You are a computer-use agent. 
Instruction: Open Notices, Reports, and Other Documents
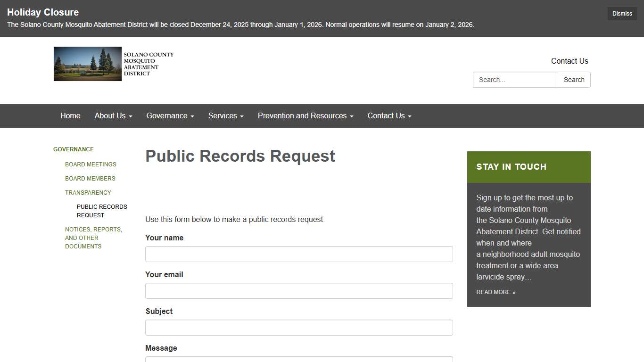pyautogui.click(x=93, y=238)
